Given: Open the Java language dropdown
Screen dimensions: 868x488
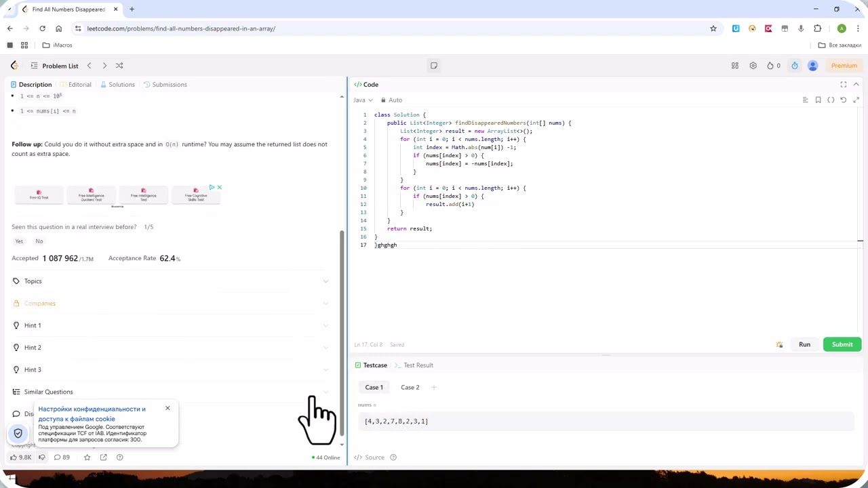Looking at the screenshot, I should coord(363,100).
